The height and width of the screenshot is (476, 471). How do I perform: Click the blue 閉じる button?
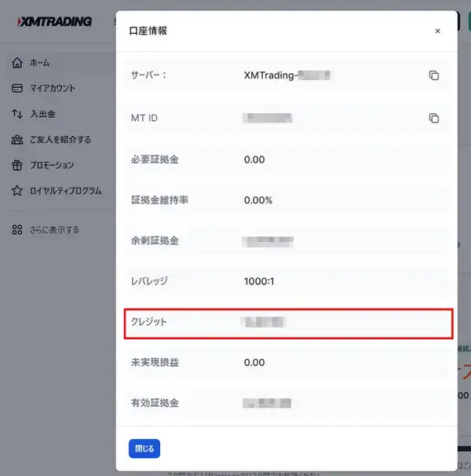[x=144, y=449]
